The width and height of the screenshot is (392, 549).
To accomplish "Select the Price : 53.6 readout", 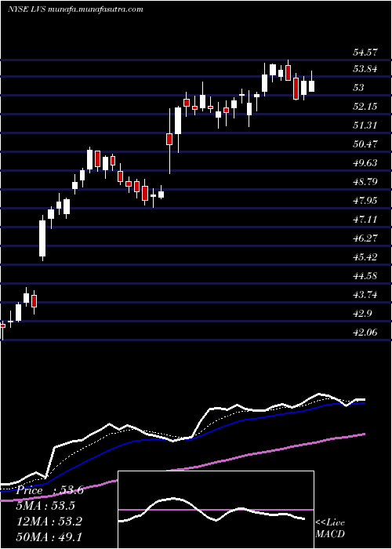I will pos(50,490).
